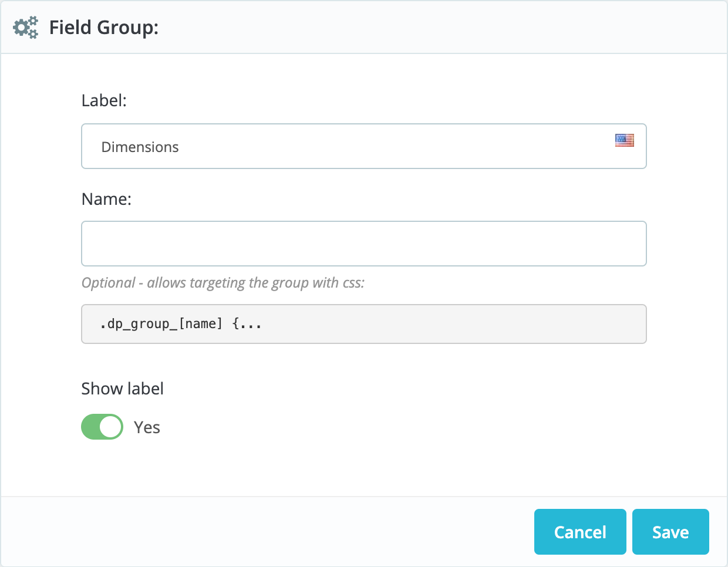Click the dp_group_[name] css example box

364,323
